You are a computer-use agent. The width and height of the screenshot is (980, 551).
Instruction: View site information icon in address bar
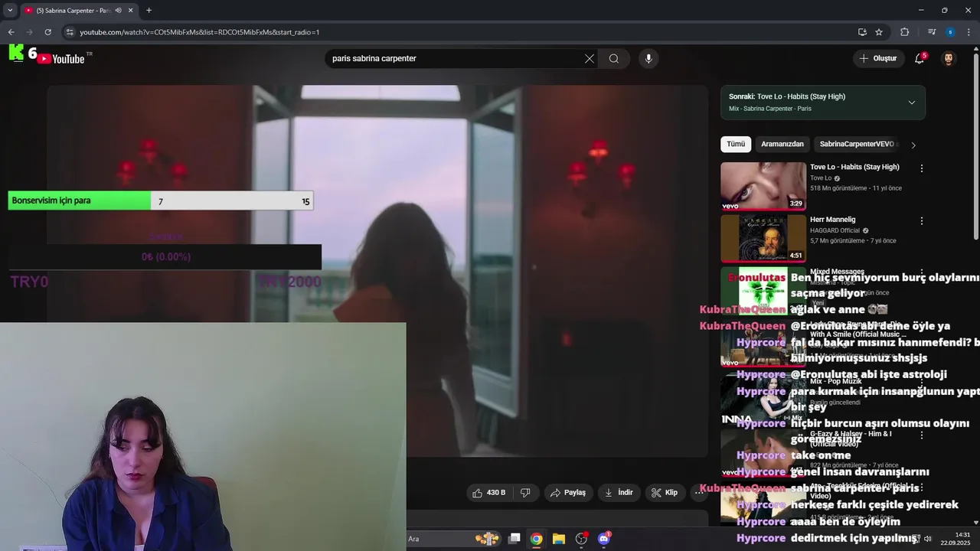[69, 32]
